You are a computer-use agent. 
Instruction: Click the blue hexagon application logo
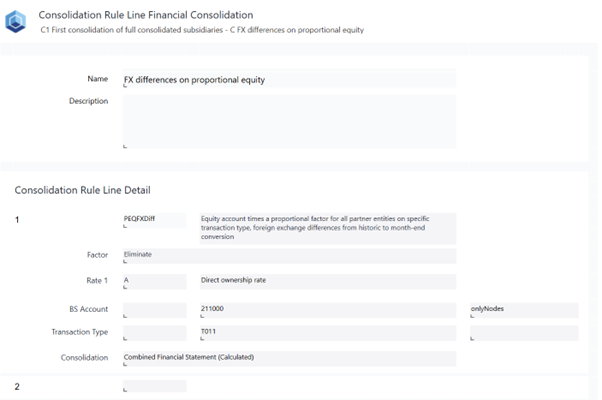tap(16, 21)
